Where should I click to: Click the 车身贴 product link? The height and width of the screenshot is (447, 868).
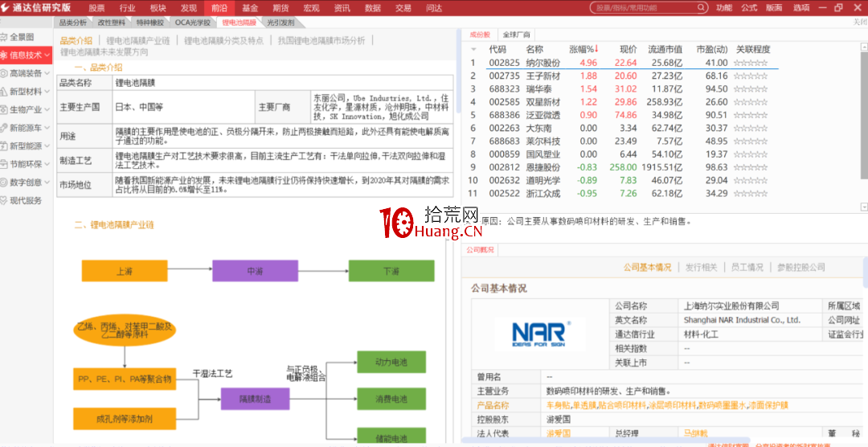click(558, 405)
